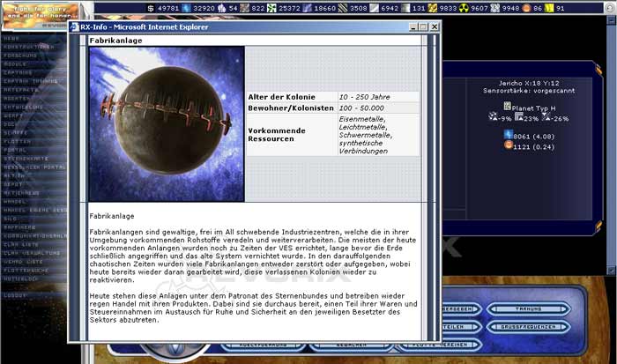Viewport: 617px width, 364px height.
Task: Click the orange planet icon showing 1121
Action: pyautogui.click(x=509, y=145)
